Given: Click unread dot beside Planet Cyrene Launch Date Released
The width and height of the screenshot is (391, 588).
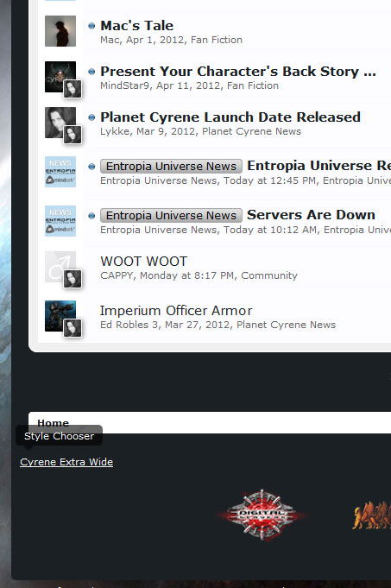Looking at the screenshot, I should [x=91, y=117].
